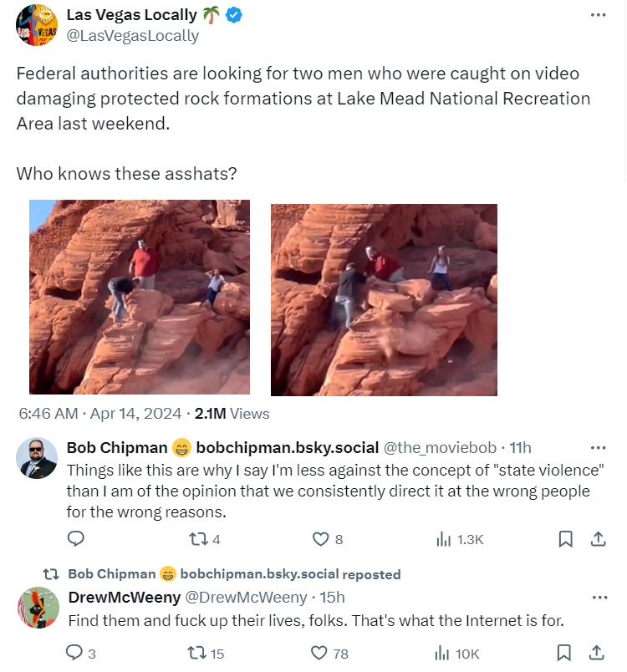
Task: Open the left rock formation image
Action: [140, 297]
